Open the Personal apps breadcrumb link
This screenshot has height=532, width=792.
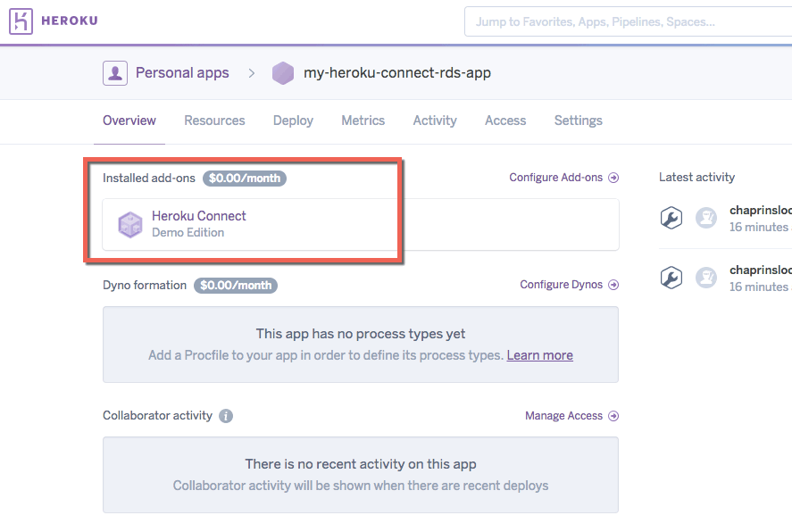coord(182,72)
